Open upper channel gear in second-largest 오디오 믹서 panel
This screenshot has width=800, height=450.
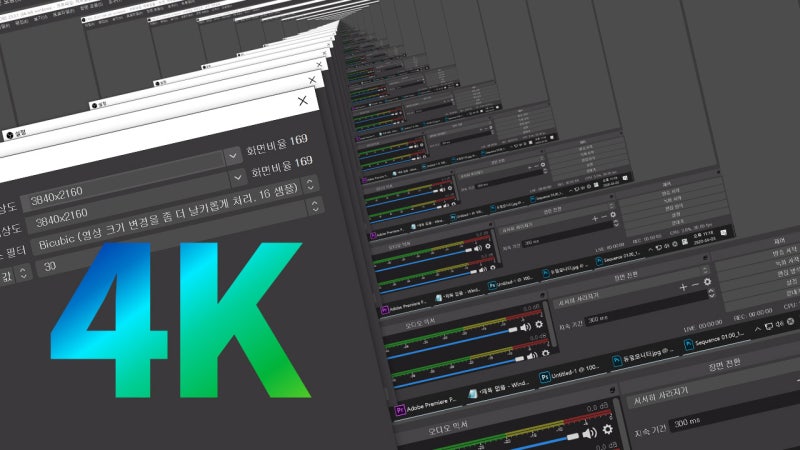[x=539, y=324]
